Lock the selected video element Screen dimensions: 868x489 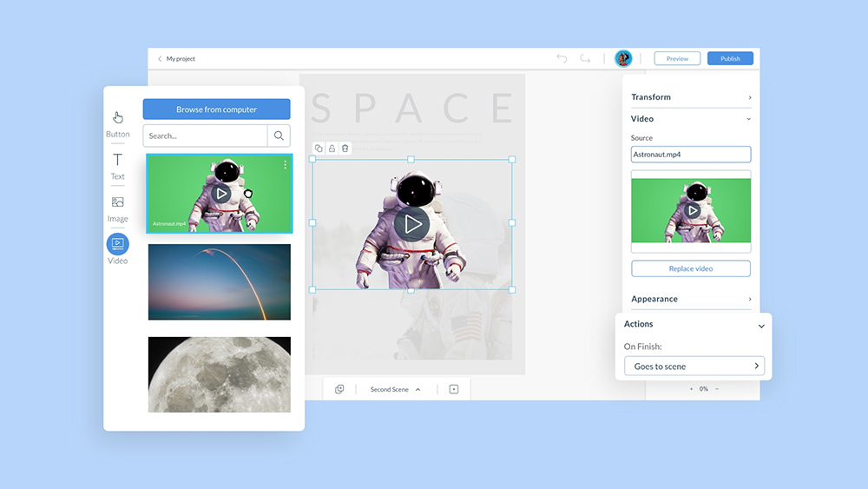pos(332,149)
